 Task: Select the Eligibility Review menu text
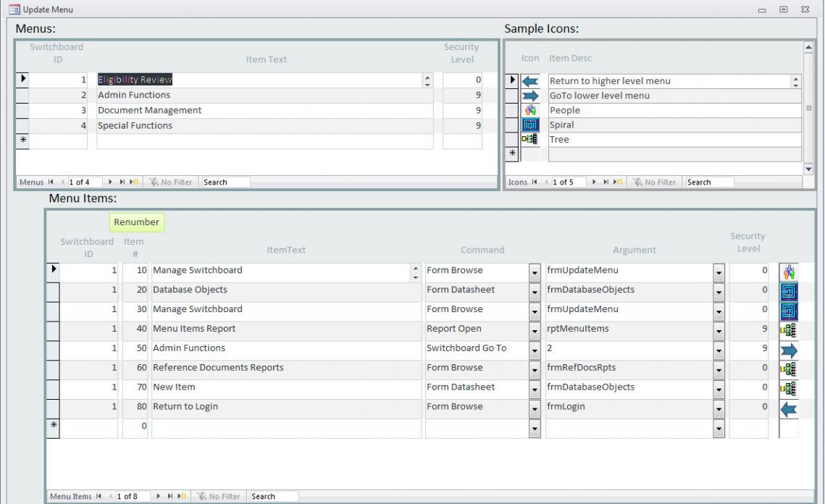[x=135, y=80]
